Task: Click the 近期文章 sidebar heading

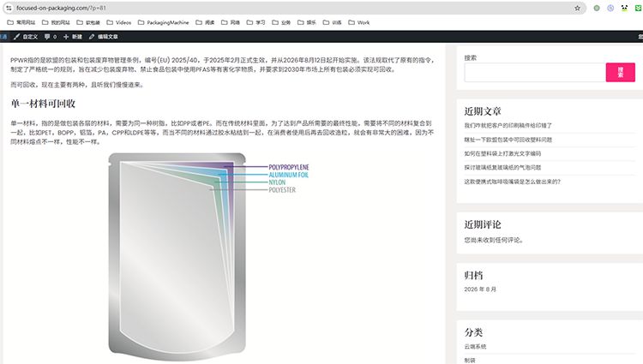Action: click(483, 111)
